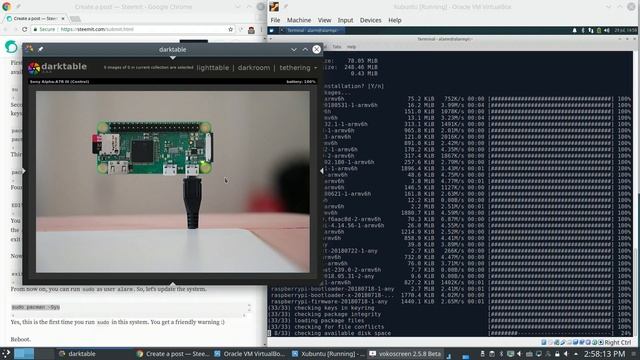
Task: Expand host system tray hidden icons arrow
Action: click(x=576, y=354)
